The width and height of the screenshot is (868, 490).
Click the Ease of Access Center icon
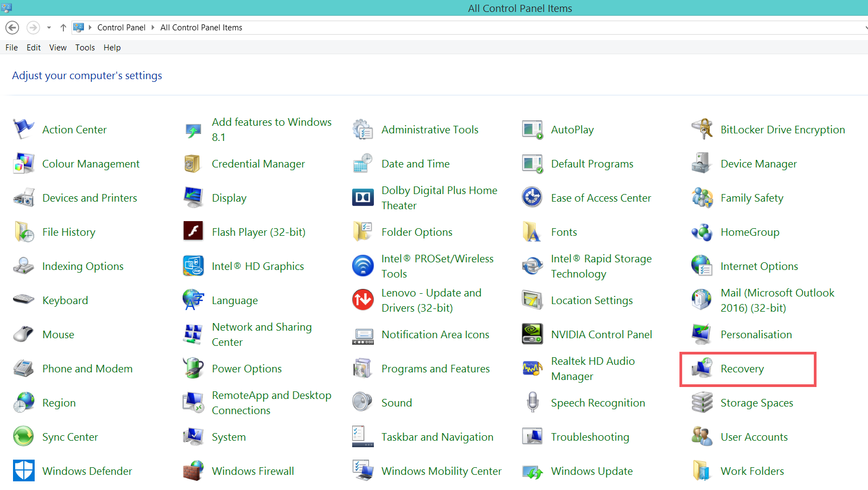click(x=532, y=198)
